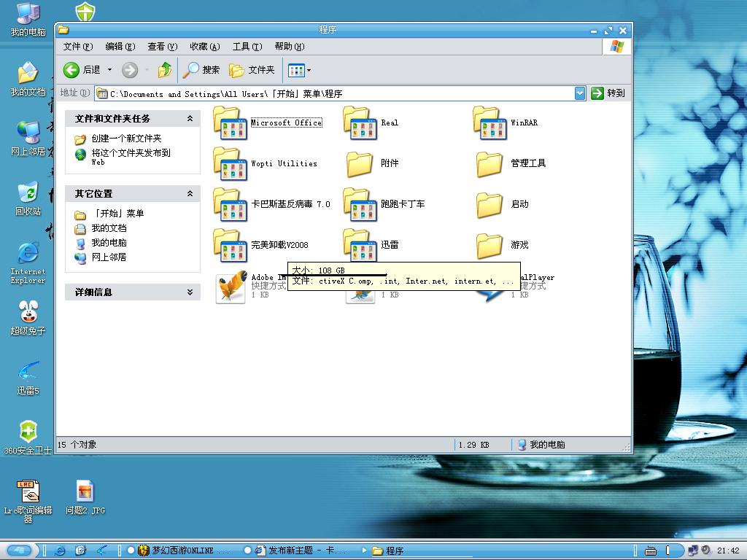Click 1.29 KB in status bar
The image size is (747, 560).
(473, 445)
